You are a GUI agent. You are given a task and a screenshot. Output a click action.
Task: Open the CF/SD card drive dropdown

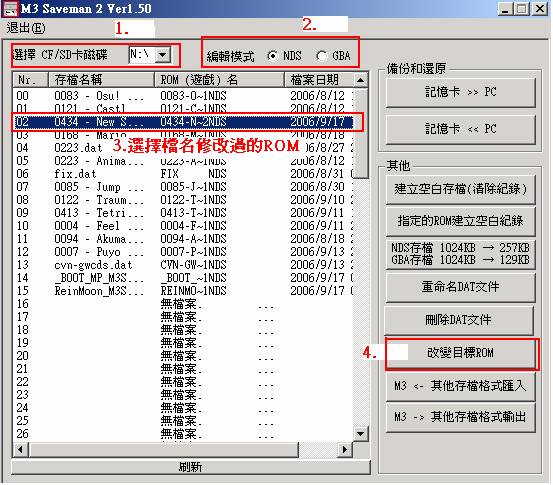[x=163, y=55]
